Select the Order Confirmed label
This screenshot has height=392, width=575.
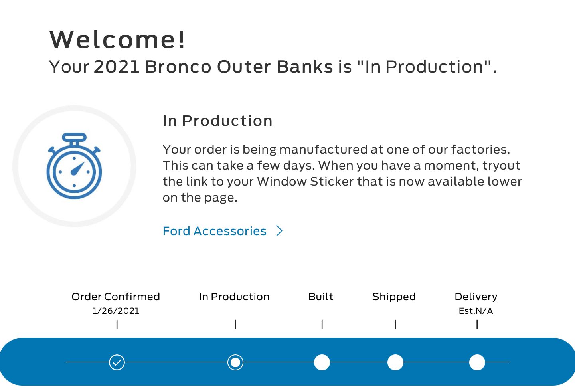click(x=116, y=297)
